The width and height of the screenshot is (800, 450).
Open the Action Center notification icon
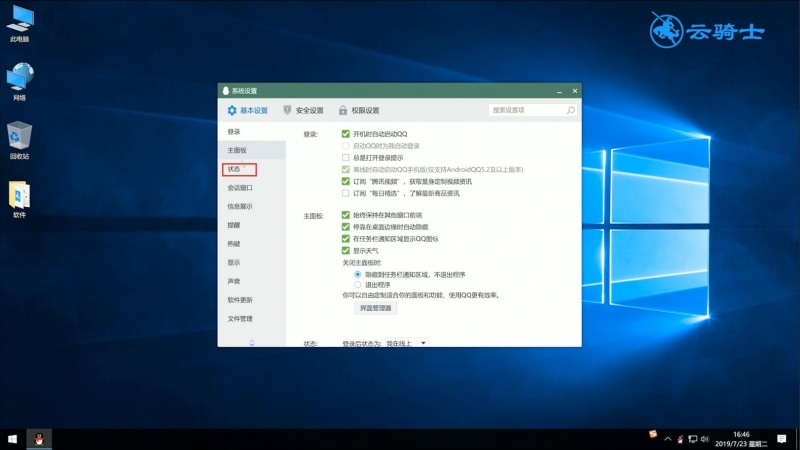coord(782,439)
